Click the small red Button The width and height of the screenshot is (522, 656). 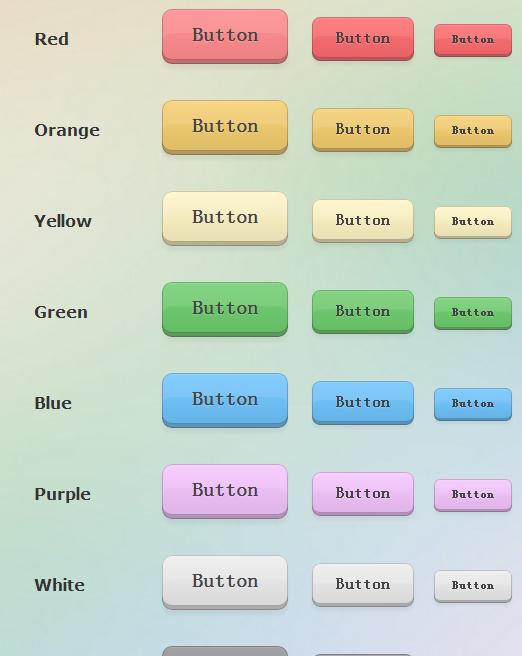coord(473,40)
